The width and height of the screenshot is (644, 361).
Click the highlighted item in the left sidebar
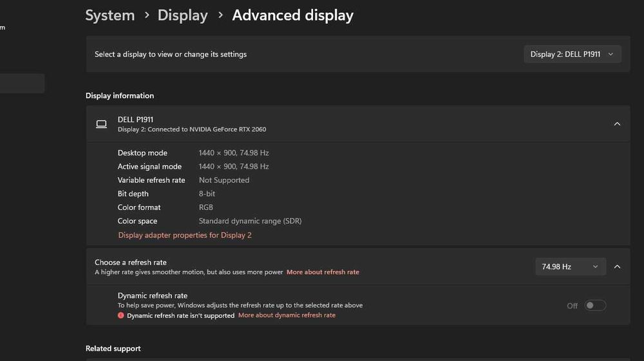pos(22,83)
